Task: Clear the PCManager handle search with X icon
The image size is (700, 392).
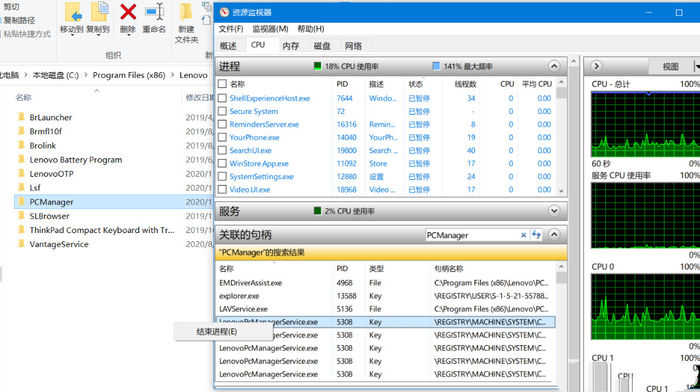Action: click(x=523, y=235)
